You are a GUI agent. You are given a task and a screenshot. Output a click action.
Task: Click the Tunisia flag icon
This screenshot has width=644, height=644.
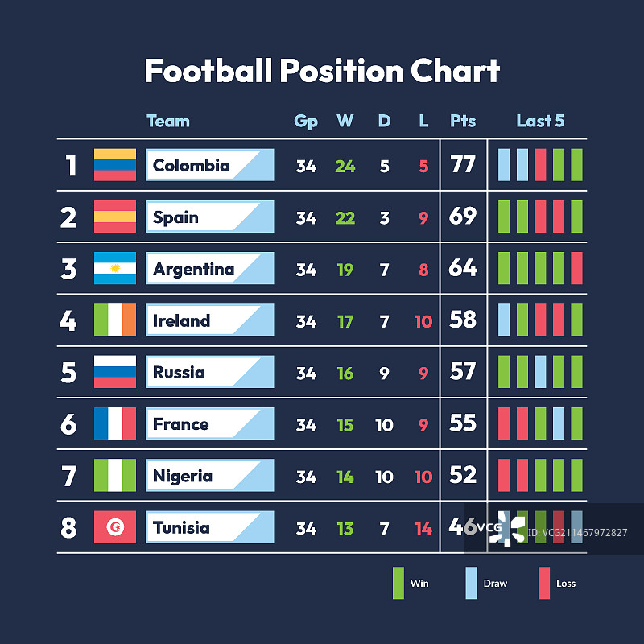tap(115, 527)
